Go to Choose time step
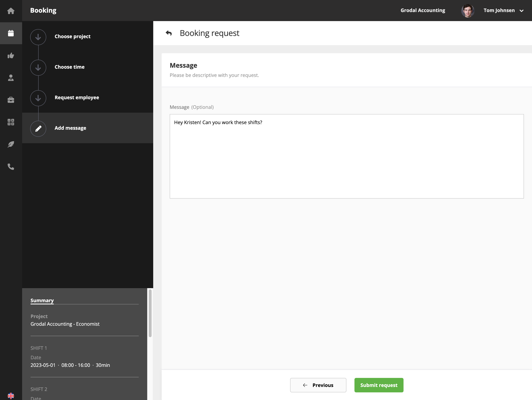 coord(70,67)
